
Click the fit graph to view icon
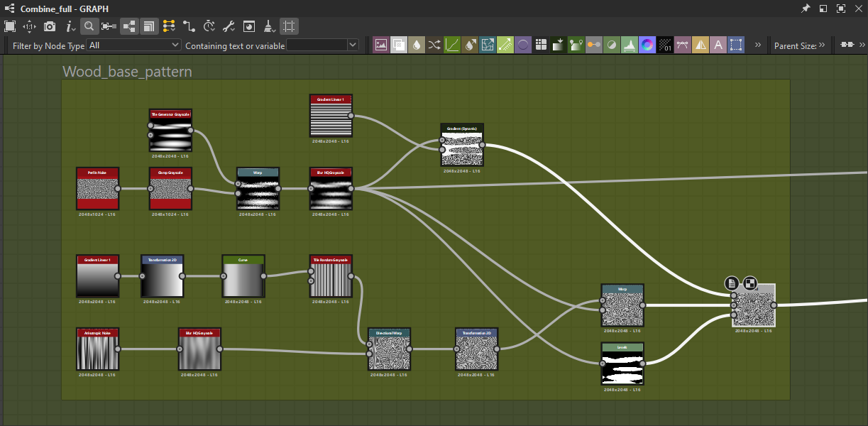pyautogui.click(x=10, y=27)
